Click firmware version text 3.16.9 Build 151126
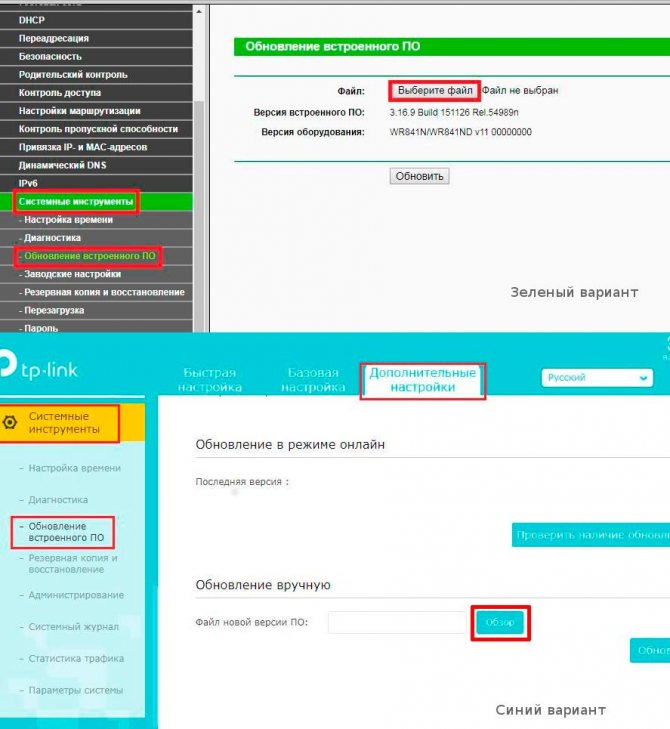This screenshot has height=729, width=670. click(454, 113)
